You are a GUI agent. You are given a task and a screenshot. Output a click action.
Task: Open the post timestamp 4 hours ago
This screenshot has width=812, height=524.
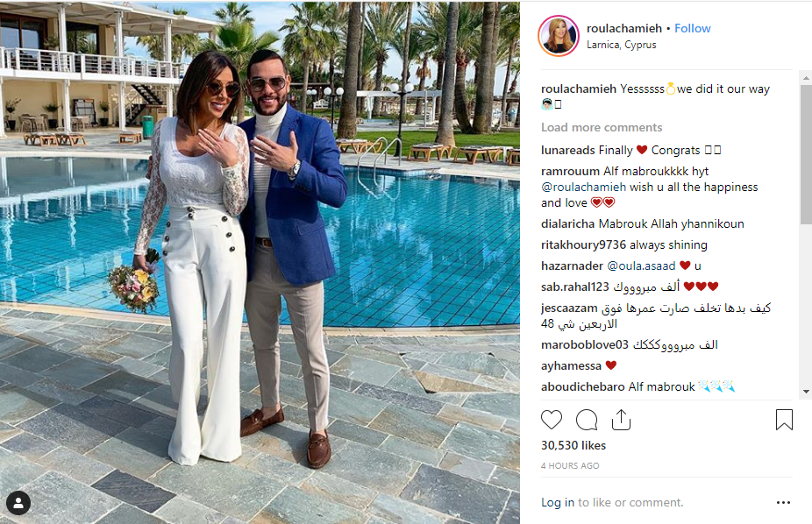pos(570,465)
